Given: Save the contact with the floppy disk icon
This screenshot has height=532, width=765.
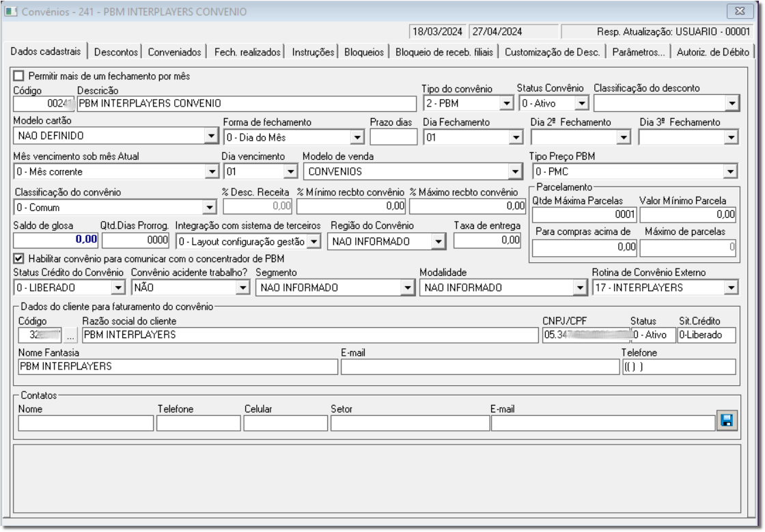Looking at the screenshot, I should [x=727, y=421].
